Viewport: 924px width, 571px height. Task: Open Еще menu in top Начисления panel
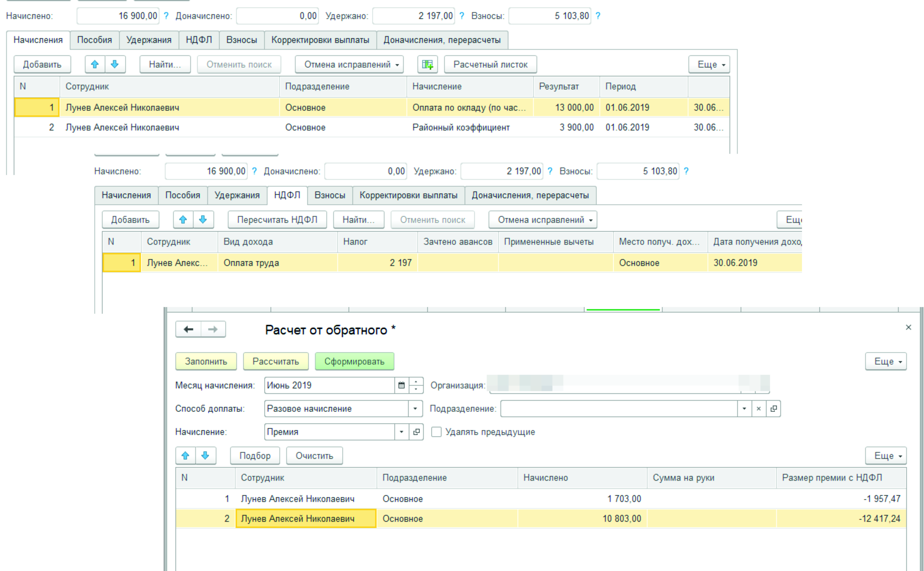pos(709,65)
